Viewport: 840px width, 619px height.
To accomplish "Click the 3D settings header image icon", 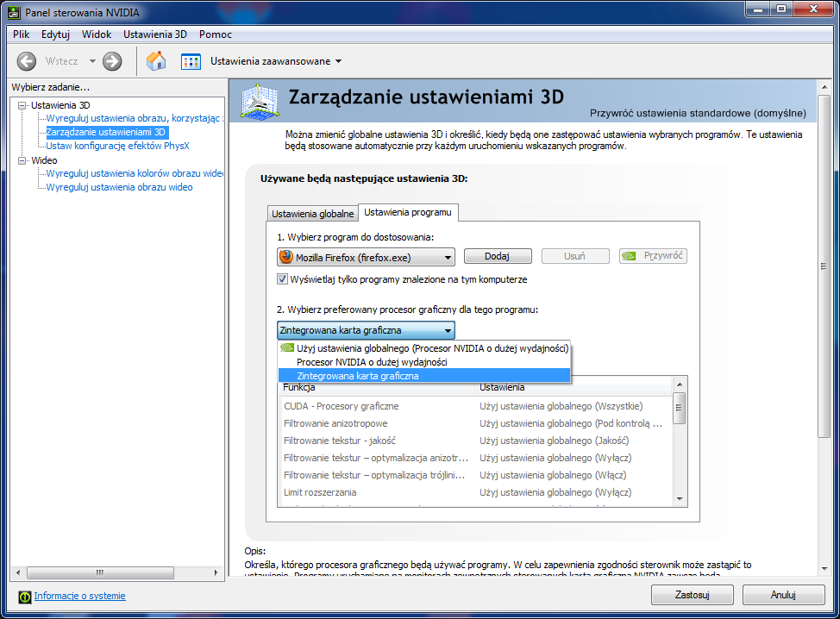I will point(260,101).
